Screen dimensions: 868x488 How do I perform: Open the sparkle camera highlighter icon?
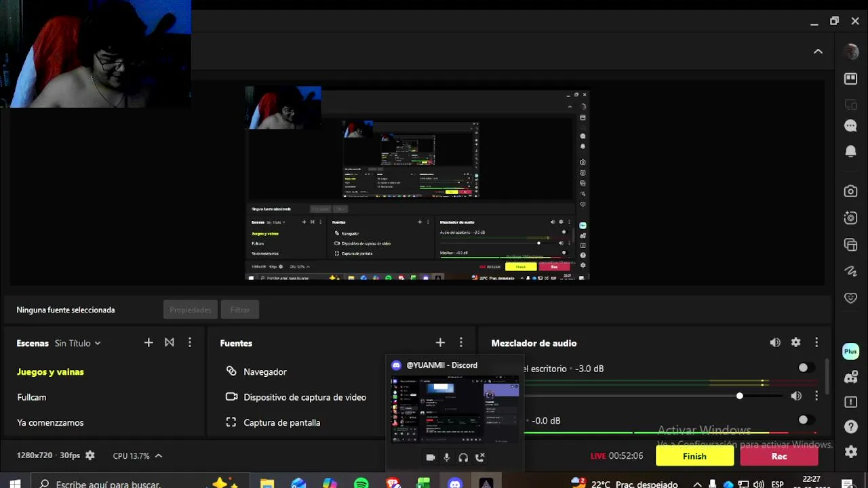point(850,218)
